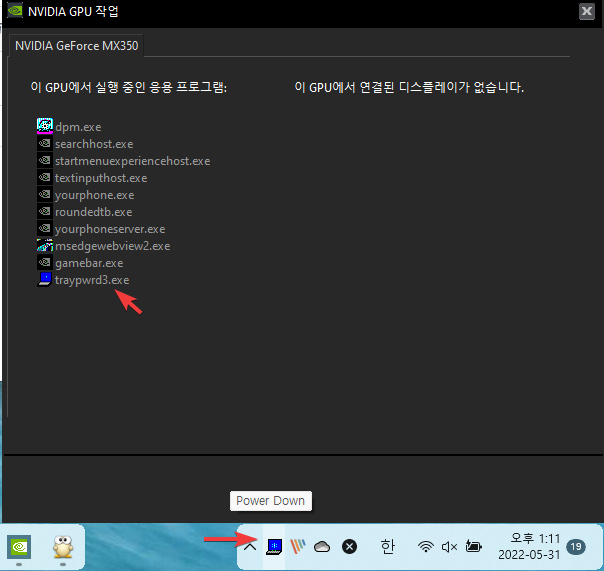The height and width of the screenshot is (571, 604).
Task: Select the roundedtb.exe entry text
Action: (94, 212)
